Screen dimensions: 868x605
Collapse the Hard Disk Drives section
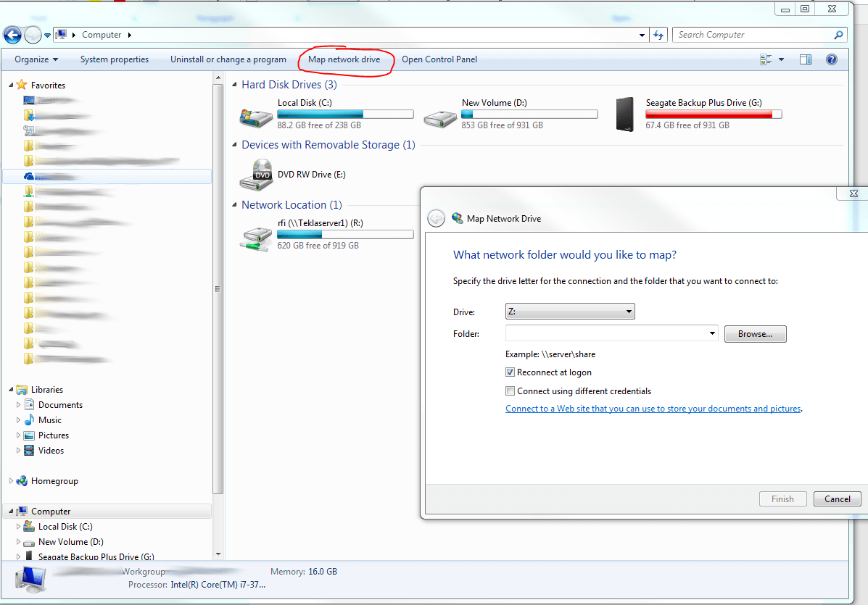point(233,84)
